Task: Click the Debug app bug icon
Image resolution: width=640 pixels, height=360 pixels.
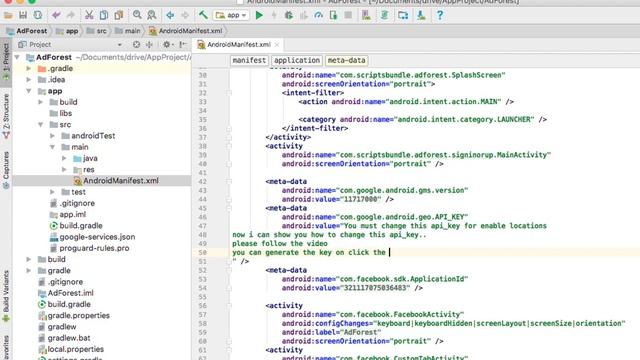Action: pos(289,16)
